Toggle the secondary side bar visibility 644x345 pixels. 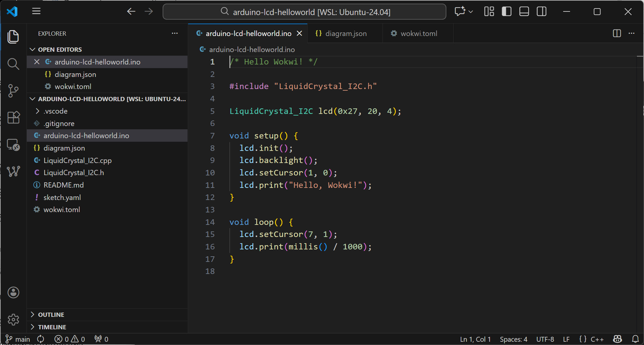542,12
